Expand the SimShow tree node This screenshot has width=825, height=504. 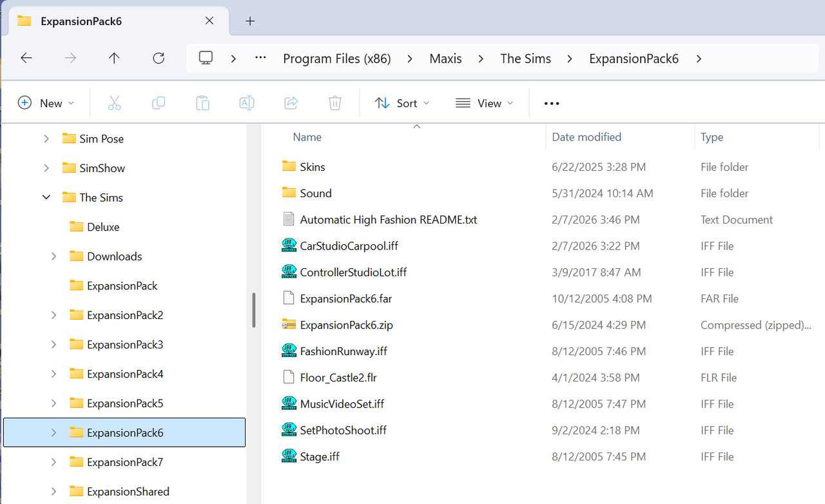[x=46, y=168]
